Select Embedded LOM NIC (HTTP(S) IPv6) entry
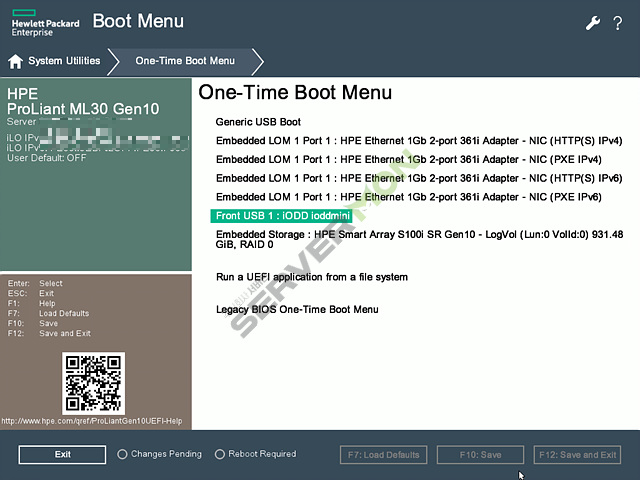640x480 pixels. [x=419, y=178]
